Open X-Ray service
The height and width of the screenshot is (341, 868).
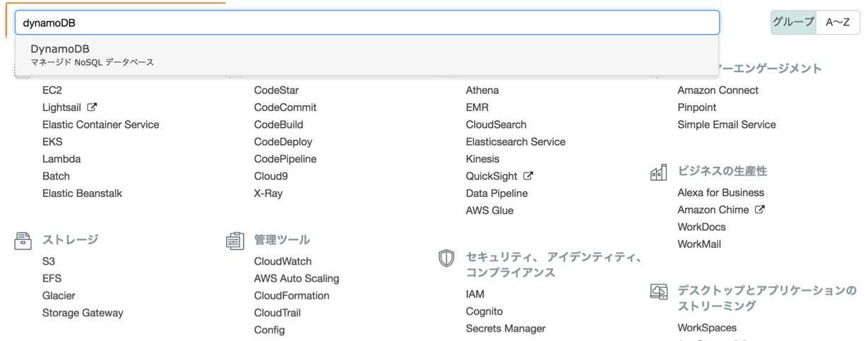click(x=268, y=193)
